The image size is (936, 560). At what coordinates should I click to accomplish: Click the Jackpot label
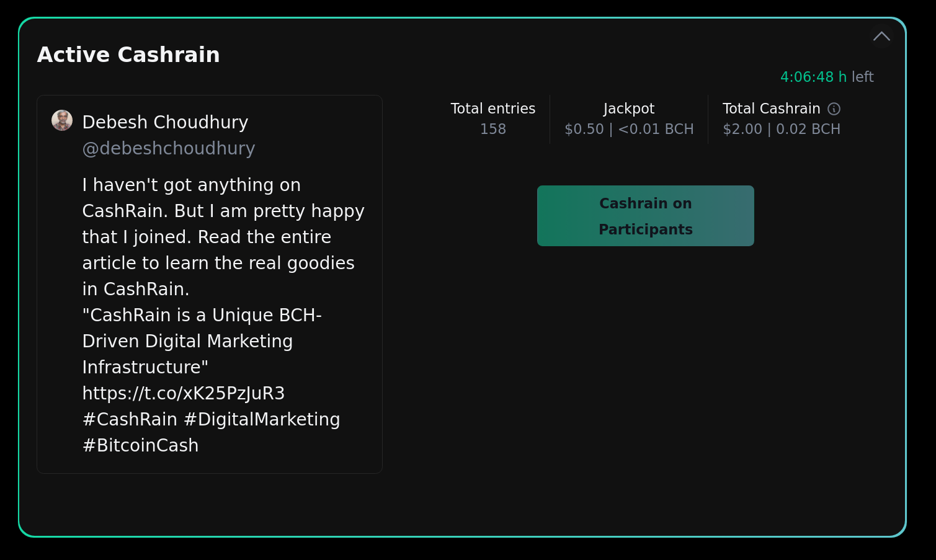point(629,109)
